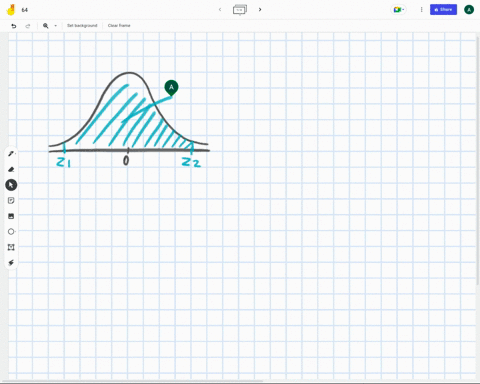Viewport: 480px width, 384px height.
Task: Go to the previous frame arrow
Action: click(220, 9)
